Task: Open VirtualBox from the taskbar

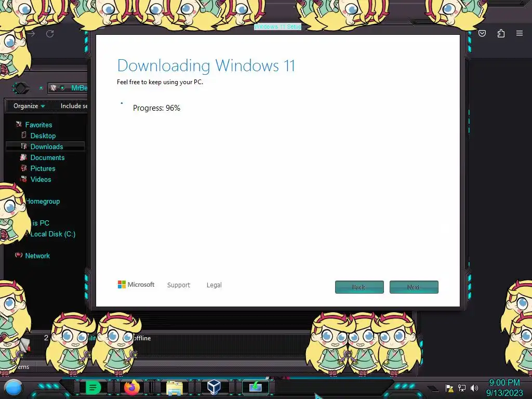Action: pyautogui.click(x=214, y=387)
